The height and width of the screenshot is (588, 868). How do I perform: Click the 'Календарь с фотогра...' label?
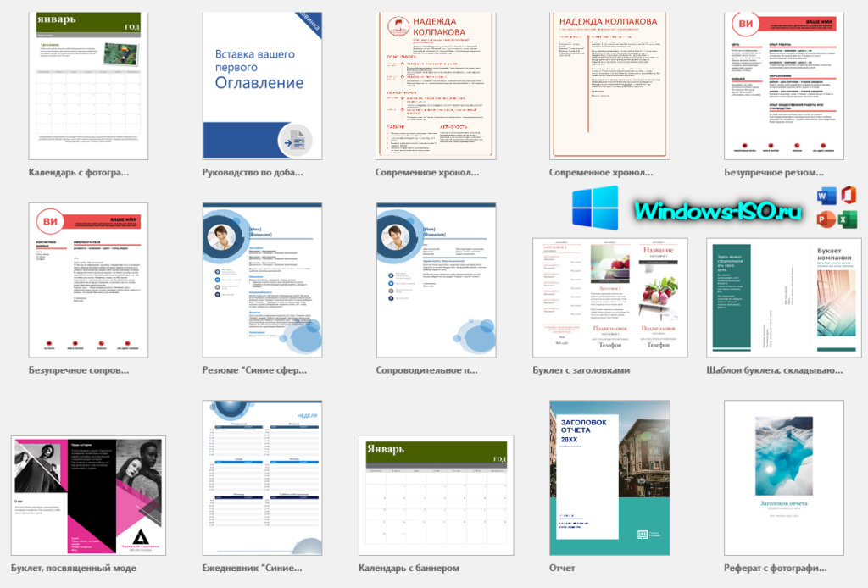(79, 173)
